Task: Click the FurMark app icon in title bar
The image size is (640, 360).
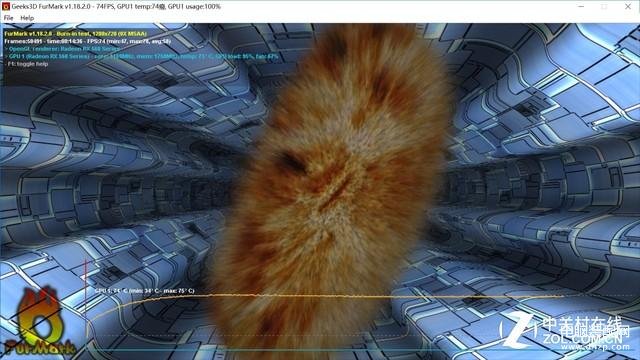Action: coord(6,7)
